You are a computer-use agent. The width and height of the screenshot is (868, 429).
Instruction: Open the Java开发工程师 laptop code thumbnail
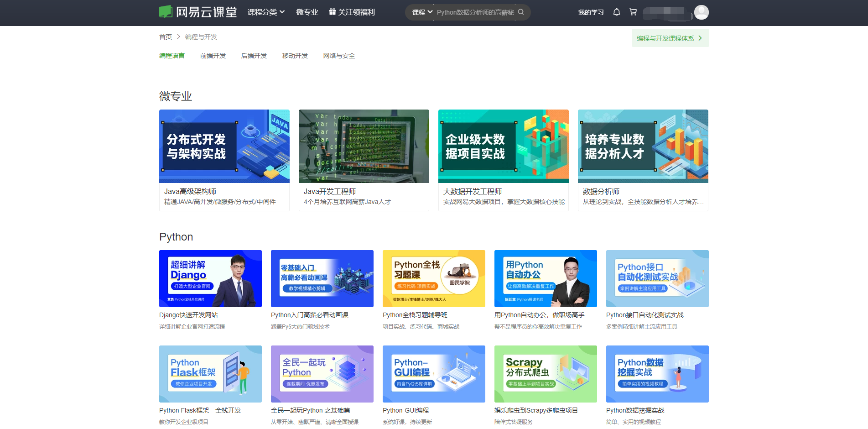(x=364, y=146)
